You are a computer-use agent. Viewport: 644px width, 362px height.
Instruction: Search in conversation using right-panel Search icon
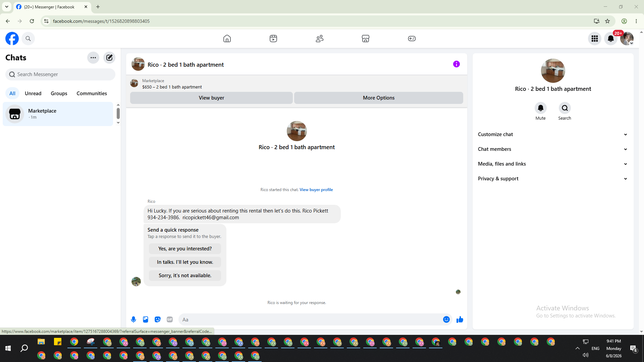565,108
